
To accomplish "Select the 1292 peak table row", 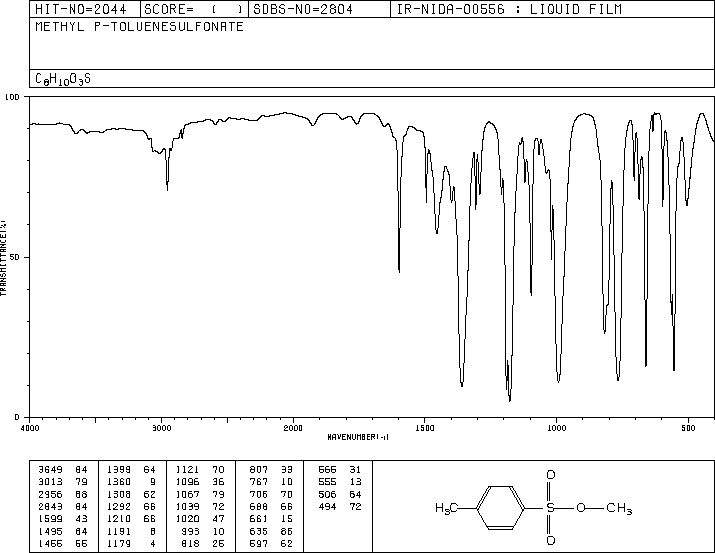I will tap(131, 506).
